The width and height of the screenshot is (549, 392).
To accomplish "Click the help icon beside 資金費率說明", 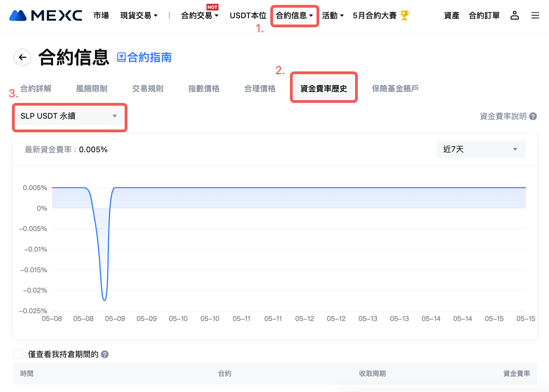I will pos(533,116).
